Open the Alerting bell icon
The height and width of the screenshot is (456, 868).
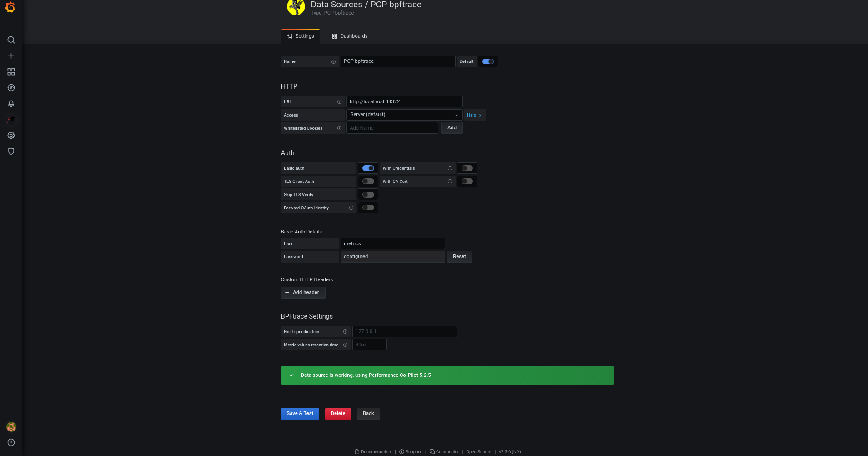pos(11,104)
